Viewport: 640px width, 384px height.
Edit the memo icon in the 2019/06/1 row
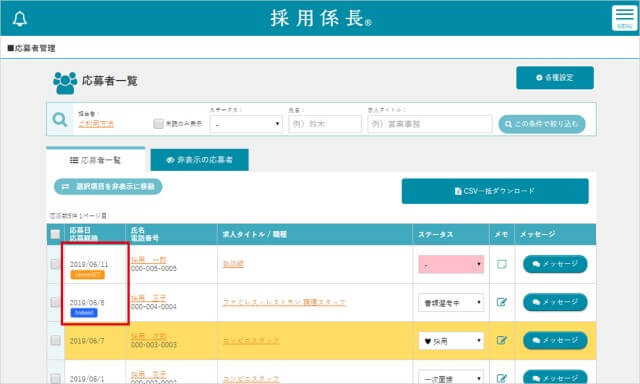coord(502,378)
